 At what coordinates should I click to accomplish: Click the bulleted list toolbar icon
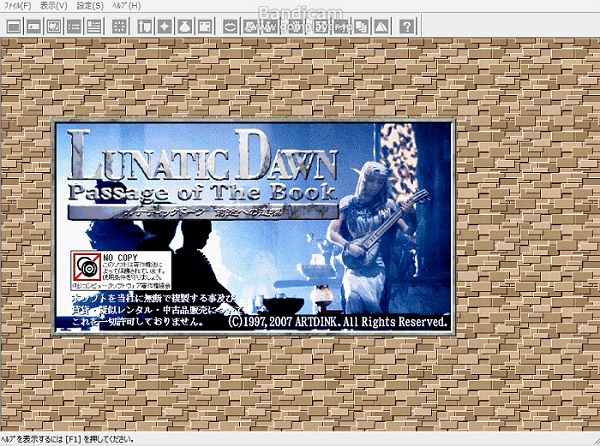[74, 26]
